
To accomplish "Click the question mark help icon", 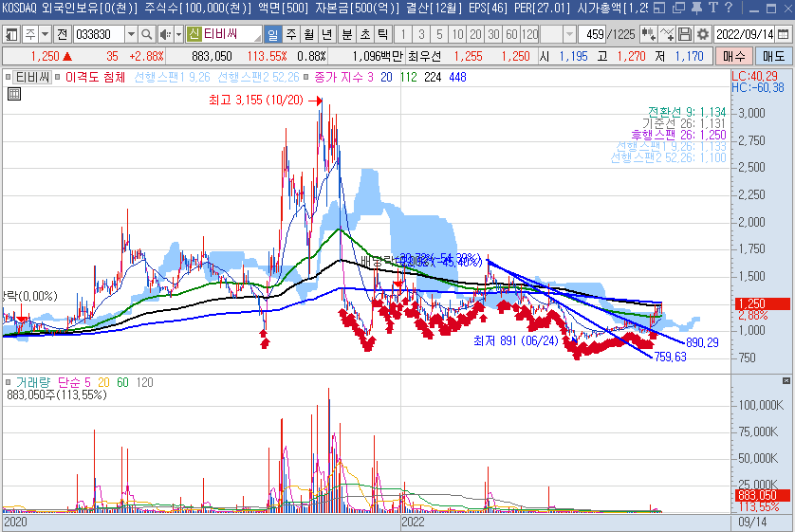I will (x=729, y=8).
